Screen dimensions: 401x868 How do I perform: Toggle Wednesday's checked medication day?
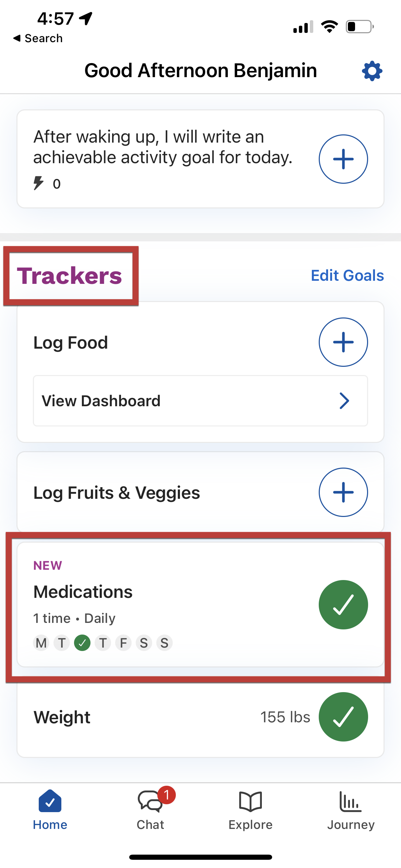(82, 643)
